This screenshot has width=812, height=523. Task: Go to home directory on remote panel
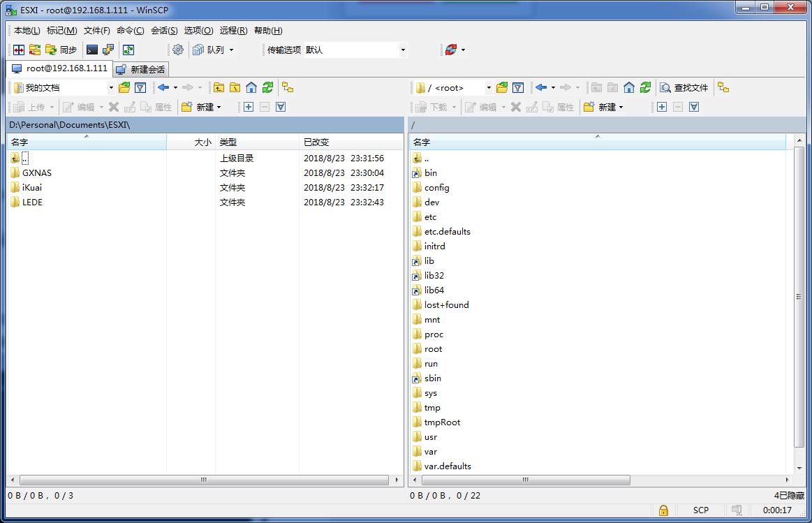click(x=627, y=87)
